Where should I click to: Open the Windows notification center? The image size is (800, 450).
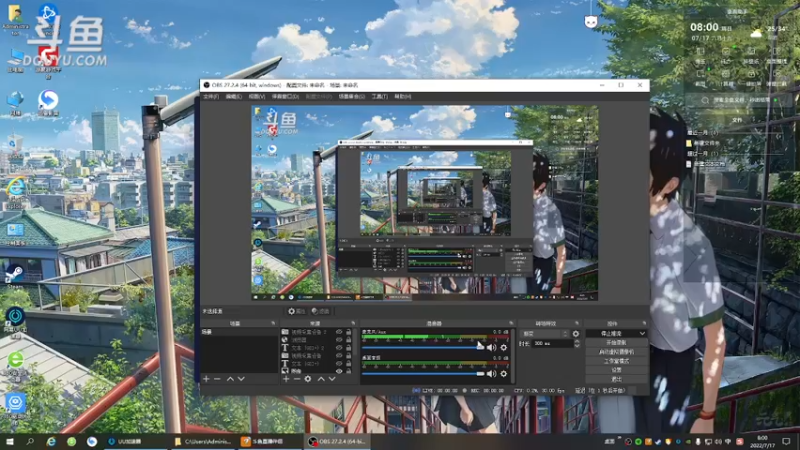point(787,441)
